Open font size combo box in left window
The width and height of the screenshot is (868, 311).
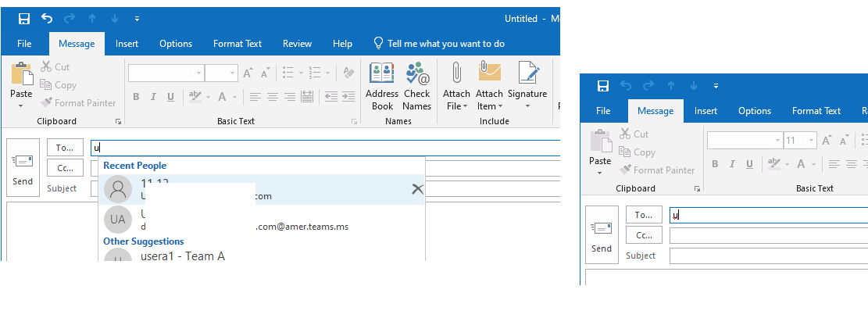click(x=221, y=73)
